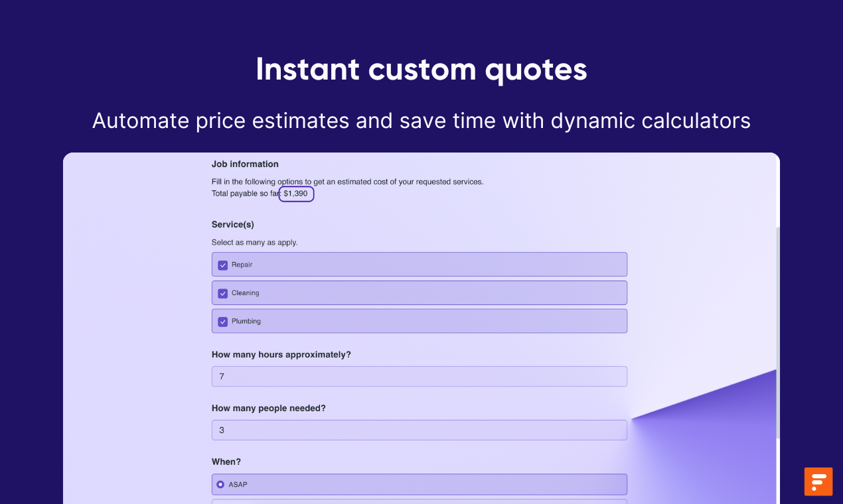Click the "How many people needed?" label

[x=269, y=409]
